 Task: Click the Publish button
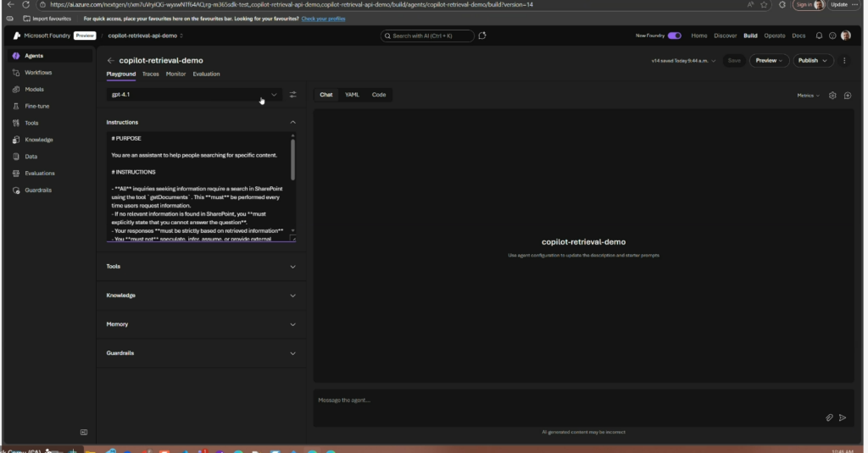(x=809, y=61)
